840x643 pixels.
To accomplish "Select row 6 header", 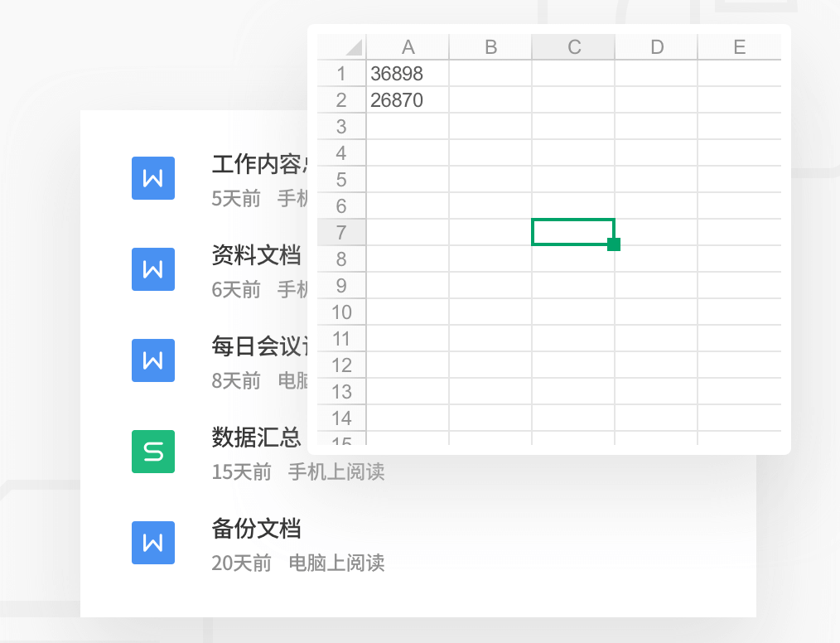I will click(342, 205).
